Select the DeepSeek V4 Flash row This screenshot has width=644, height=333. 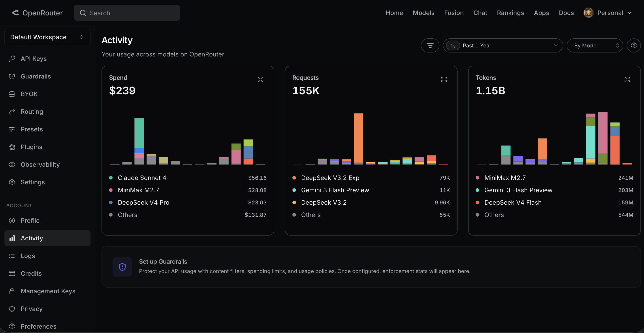[554, 202]
